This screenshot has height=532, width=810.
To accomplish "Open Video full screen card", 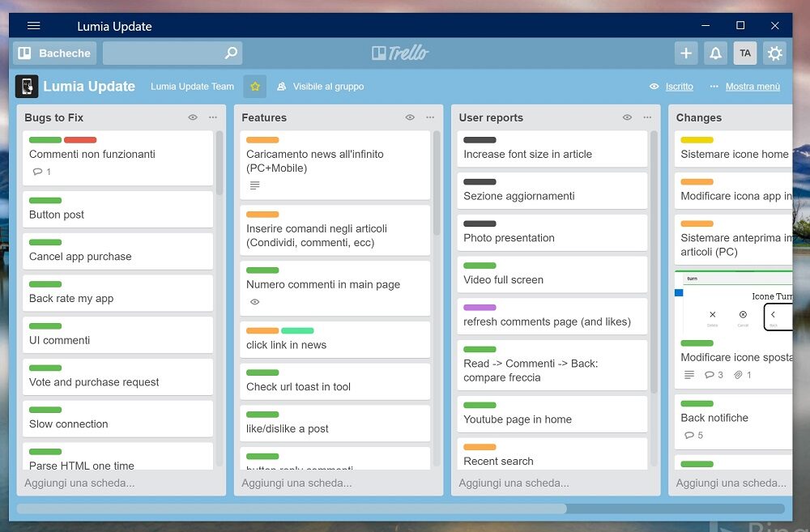I will (552, 275).
